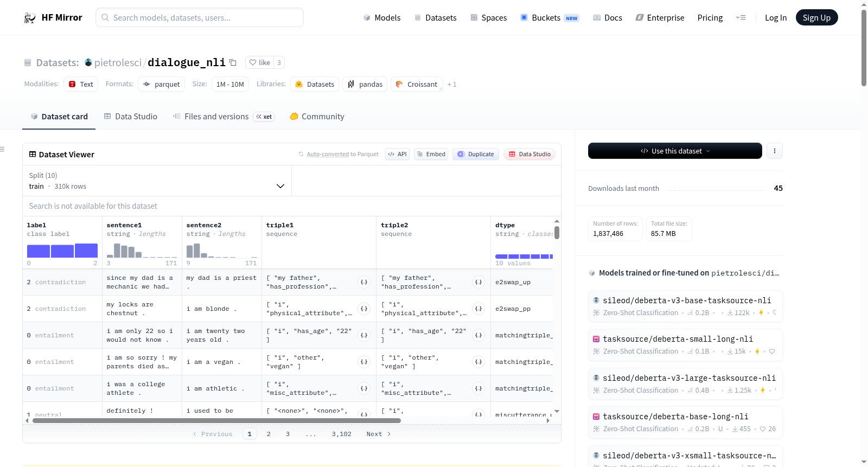Click the "i was a college athlete ." cell
The height and width of the screenshot is (467, 868).
pos(142,388)
